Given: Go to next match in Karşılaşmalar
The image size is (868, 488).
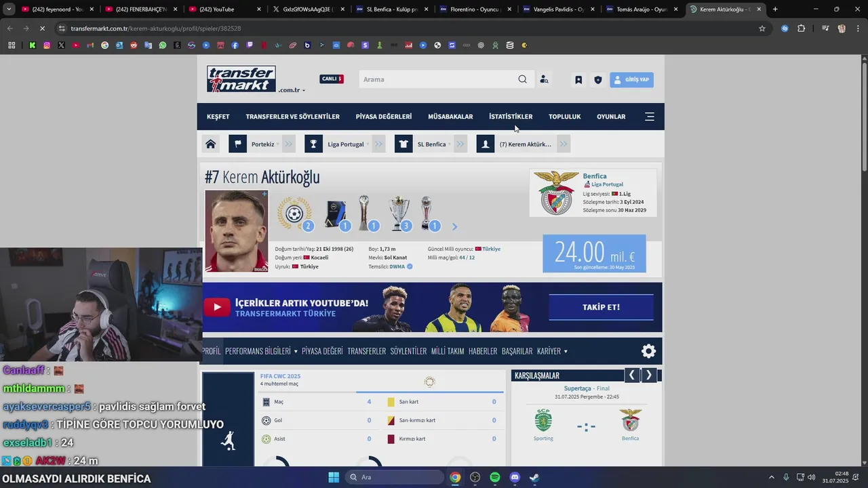Looking at the screenshot, I should (x=648, y=375).
